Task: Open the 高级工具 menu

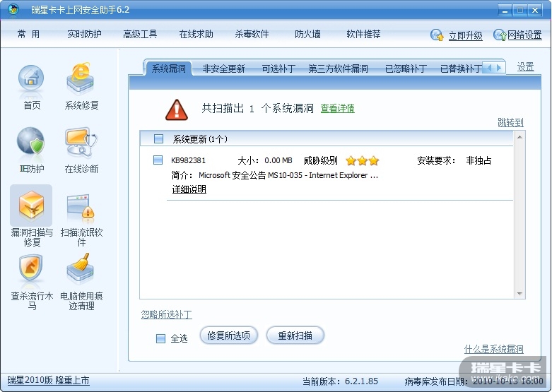Action: point(140,34)
